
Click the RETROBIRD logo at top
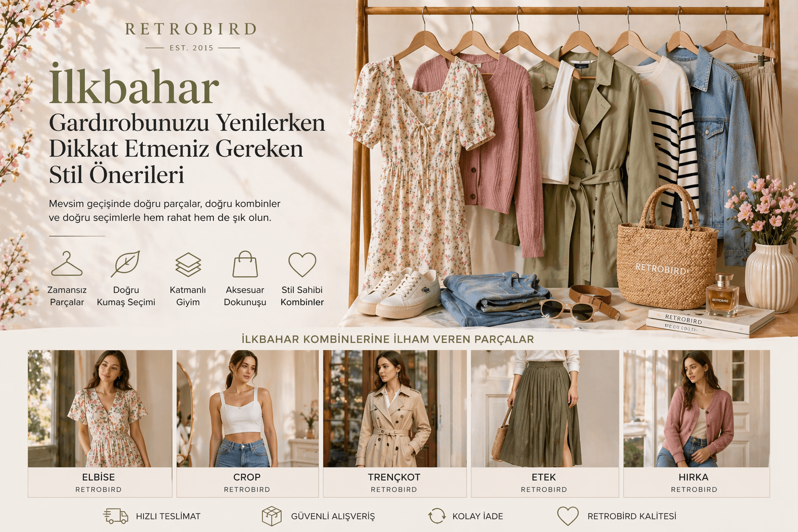[x=191, y=29]
